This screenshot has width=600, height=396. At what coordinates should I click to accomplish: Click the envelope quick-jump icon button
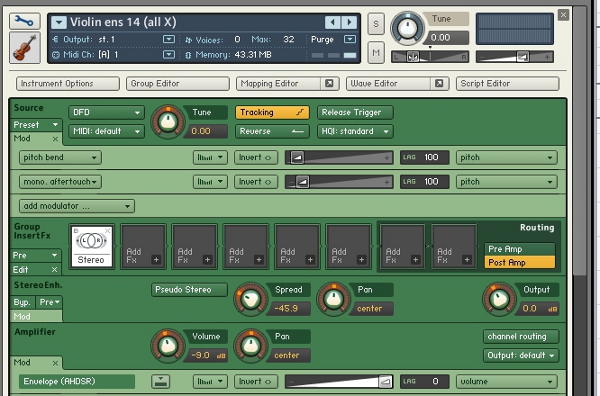(160, 381)
